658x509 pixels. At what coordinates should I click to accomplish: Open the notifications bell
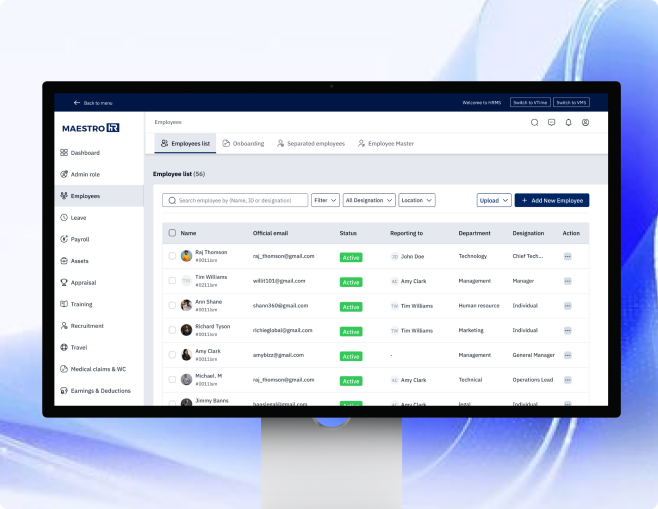(568, 122)
